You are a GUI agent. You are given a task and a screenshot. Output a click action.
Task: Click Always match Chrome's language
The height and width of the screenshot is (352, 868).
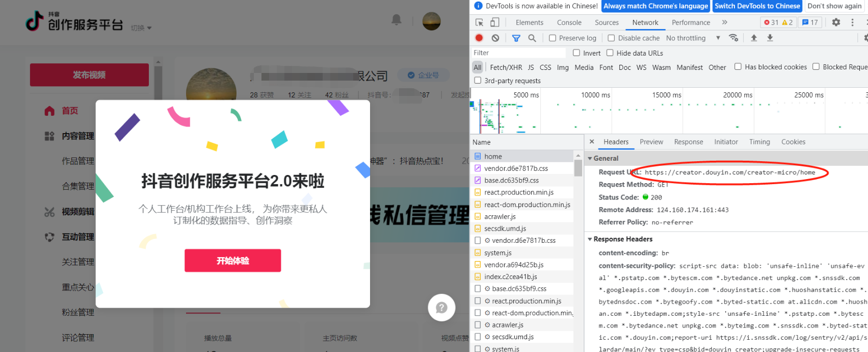pos(655,6)
